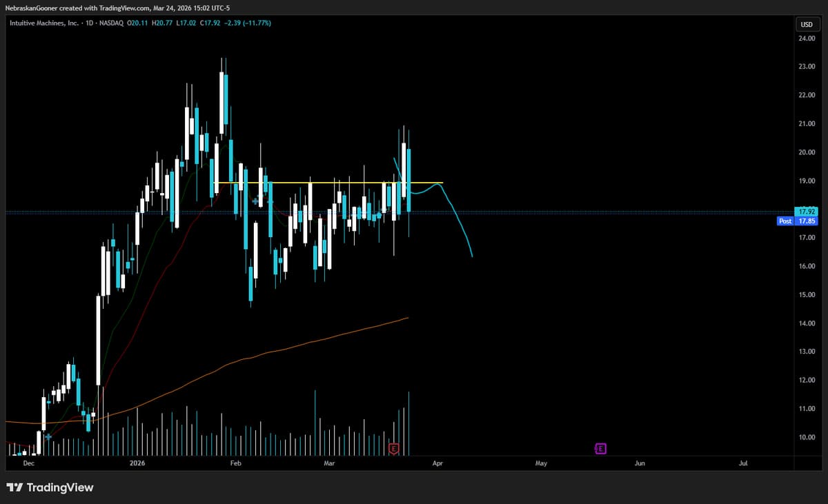Image resolution: width=828 pixels, height=504 pixels.
Task: Click the blue Post badge on the price scale
Action: point(785,221)
